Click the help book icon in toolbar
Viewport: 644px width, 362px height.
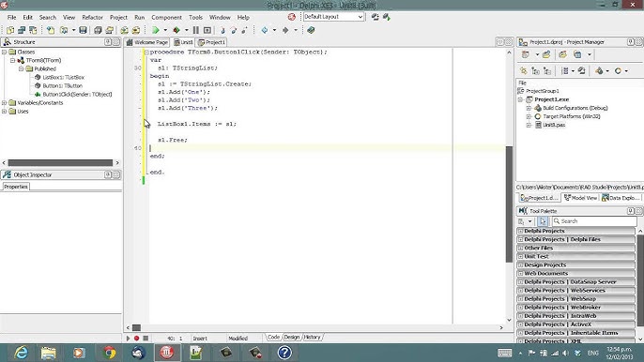click(311, 30)
